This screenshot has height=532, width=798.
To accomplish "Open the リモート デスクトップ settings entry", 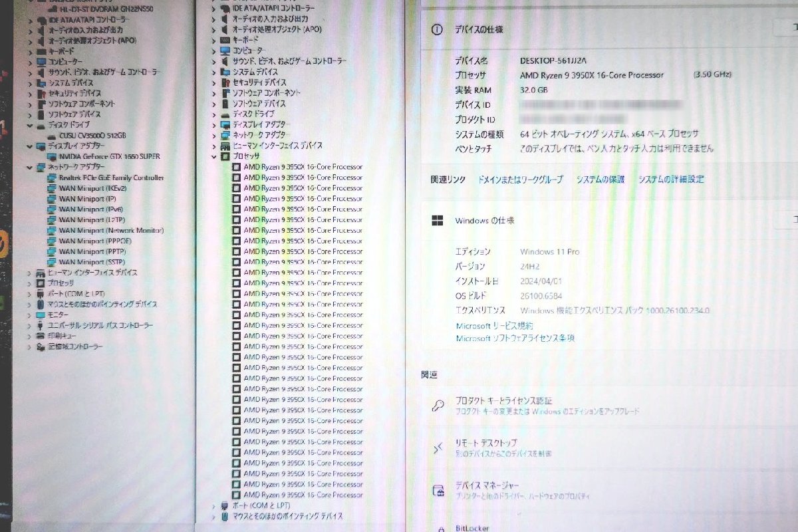I will pos(609,449).
